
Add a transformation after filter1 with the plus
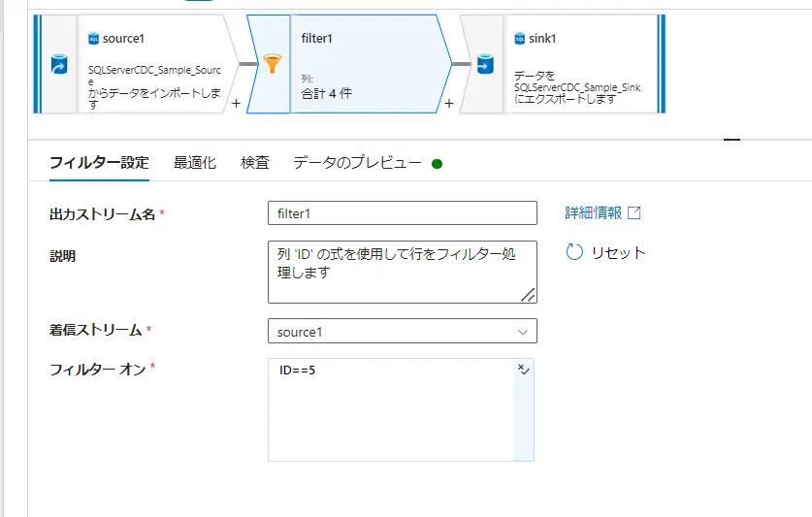449,104
